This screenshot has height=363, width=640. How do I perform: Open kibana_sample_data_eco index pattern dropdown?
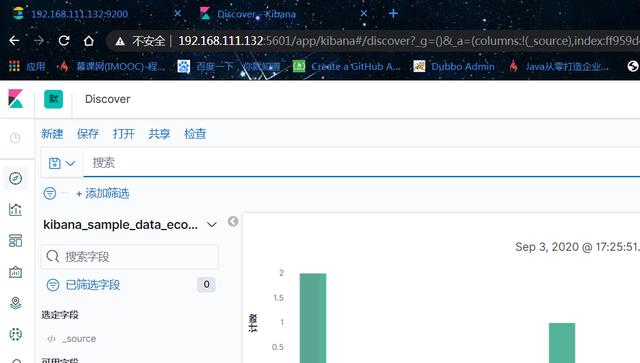click(130, 225)
